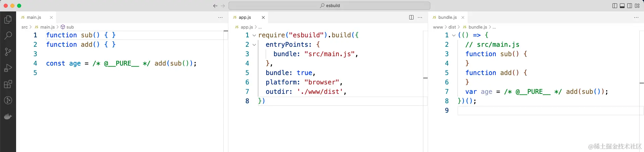
Task: Click the app.js editor overview ruler scrollbar
Action: (425, 91)
